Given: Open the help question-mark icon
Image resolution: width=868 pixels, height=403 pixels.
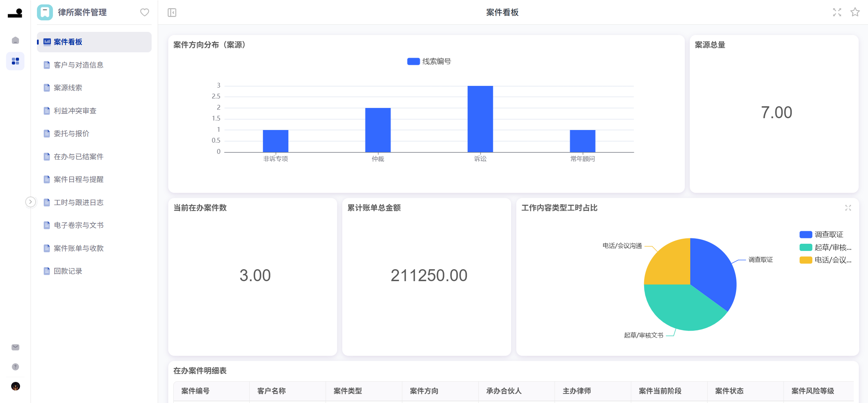Looking at the screenshot, I should click(15, 367).
